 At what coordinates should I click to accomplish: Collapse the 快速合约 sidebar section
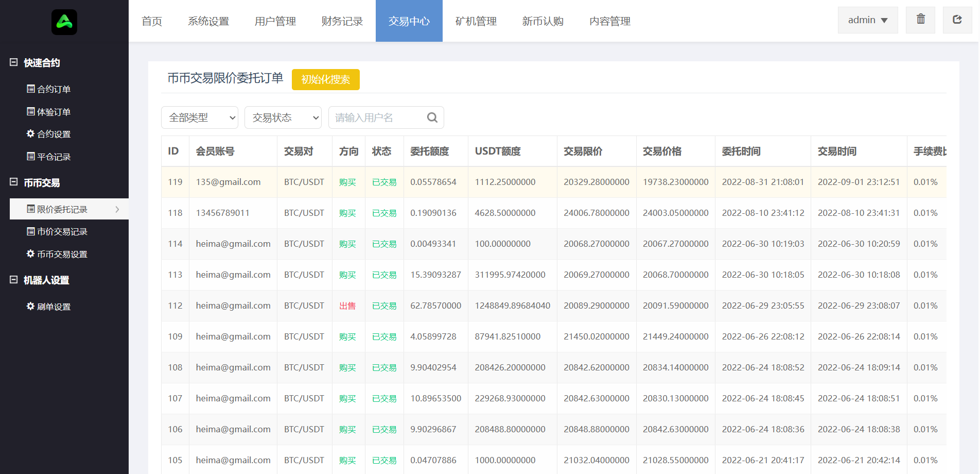tap(14, 62)
